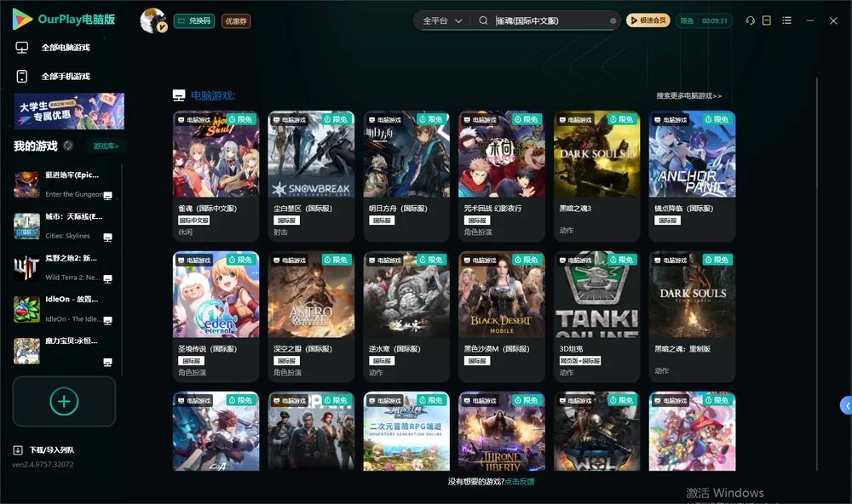Add a game with the plus button
This screenshot has width=852, height=504.
pos(64,401)
